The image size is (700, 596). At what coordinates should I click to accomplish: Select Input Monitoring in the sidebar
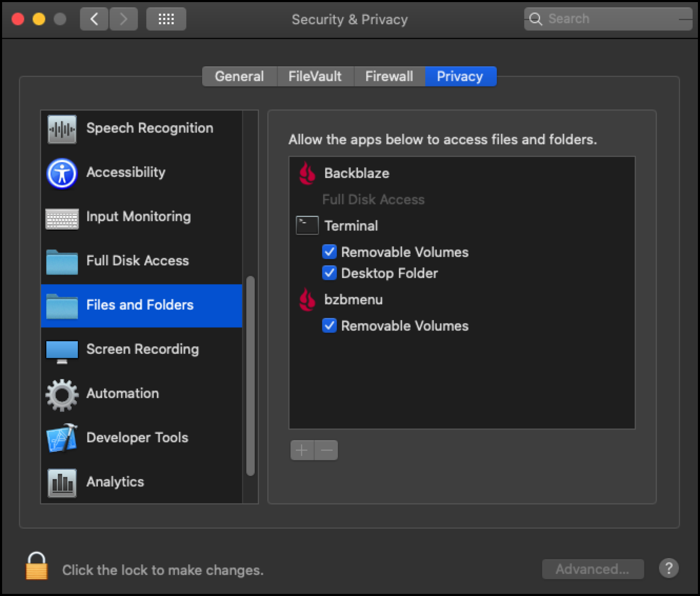pyautogui.click(x=142, y=217)
